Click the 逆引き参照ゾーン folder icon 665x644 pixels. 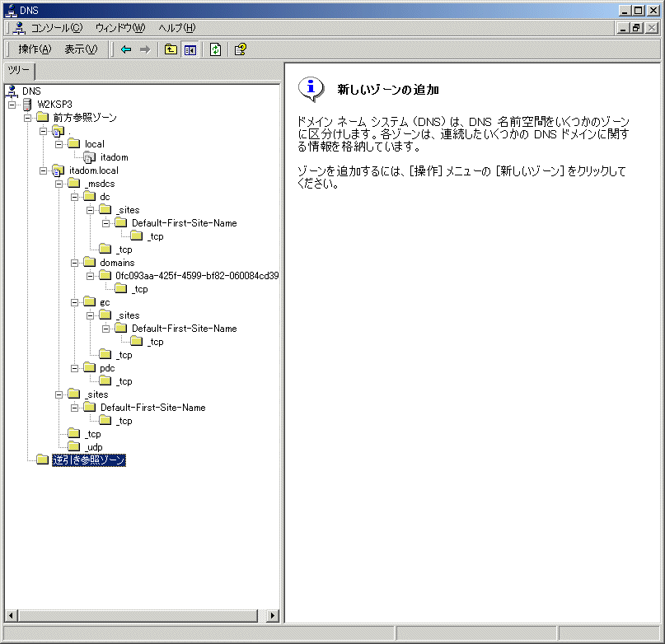(x=42, y=460)
